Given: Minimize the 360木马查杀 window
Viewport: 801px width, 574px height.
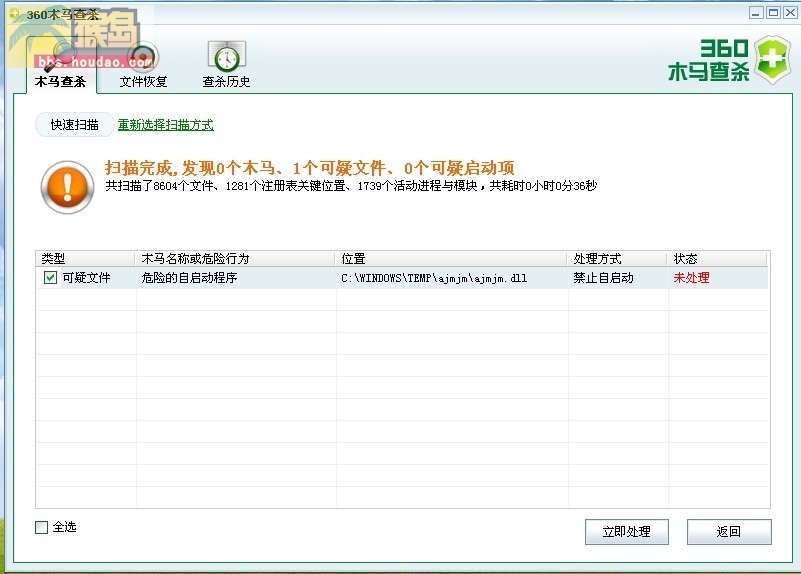Looking at the screenshot, I should tap(756, 13).
